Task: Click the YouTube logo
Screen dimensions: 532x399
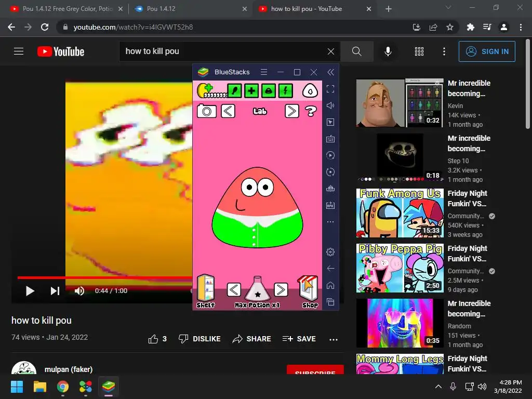Action: [61, 51]
